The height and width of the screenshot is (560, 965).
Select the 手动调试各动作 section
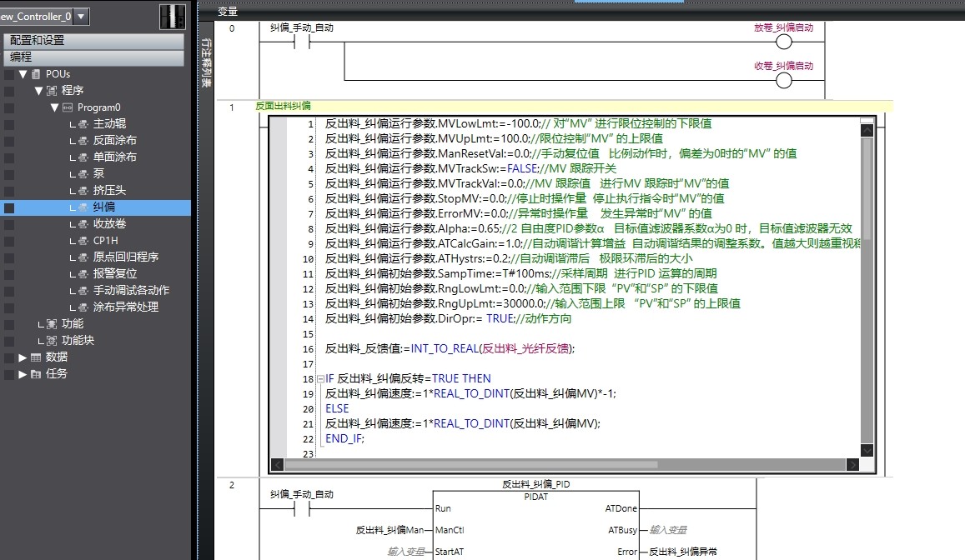pos(131,290)
